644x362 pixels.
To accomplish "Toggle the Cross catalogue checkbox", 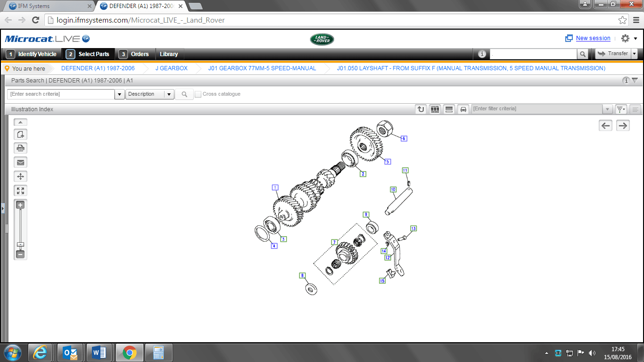I will click(198, 94).
